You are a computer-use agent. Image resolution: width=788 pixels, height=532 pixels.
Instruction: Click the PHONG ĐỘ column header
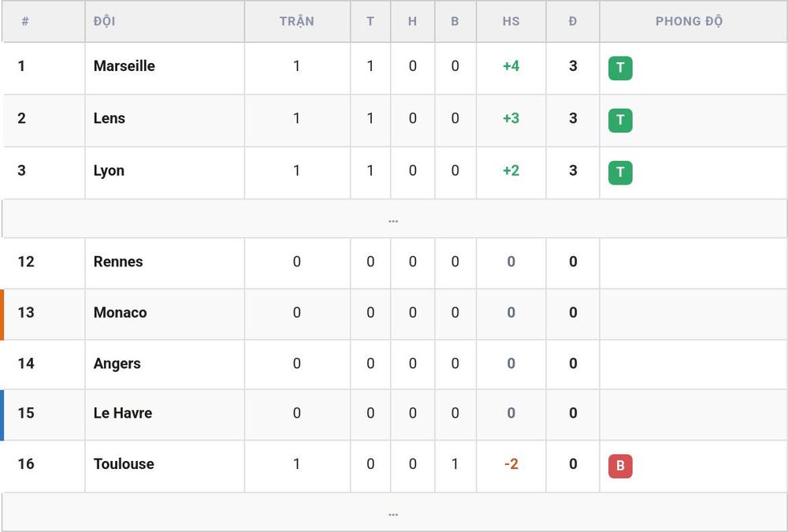pyautogui.click(x=689, y=21)
